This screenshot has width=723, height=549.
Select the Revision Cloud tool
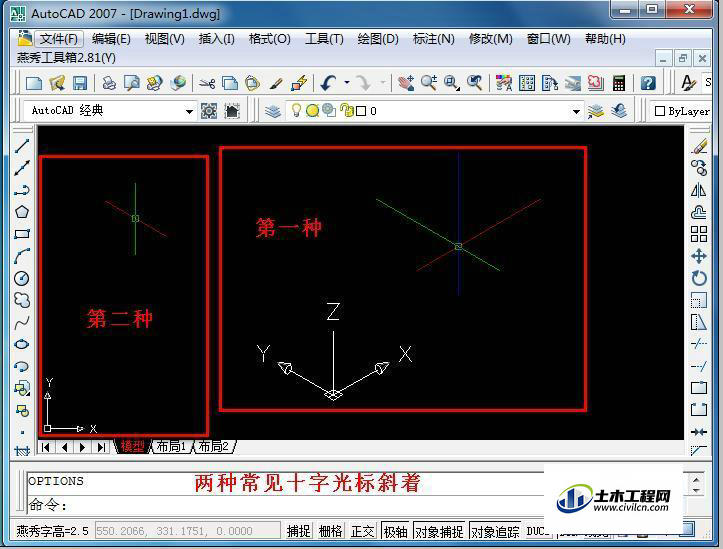pyautogui.click(x=22, y=300)
